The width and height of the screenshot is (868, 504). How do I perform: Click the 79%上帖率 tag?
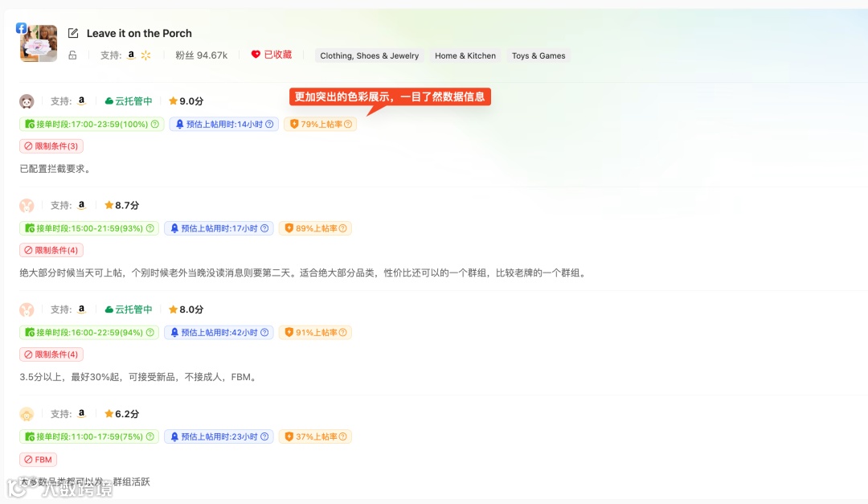point(320,124)
